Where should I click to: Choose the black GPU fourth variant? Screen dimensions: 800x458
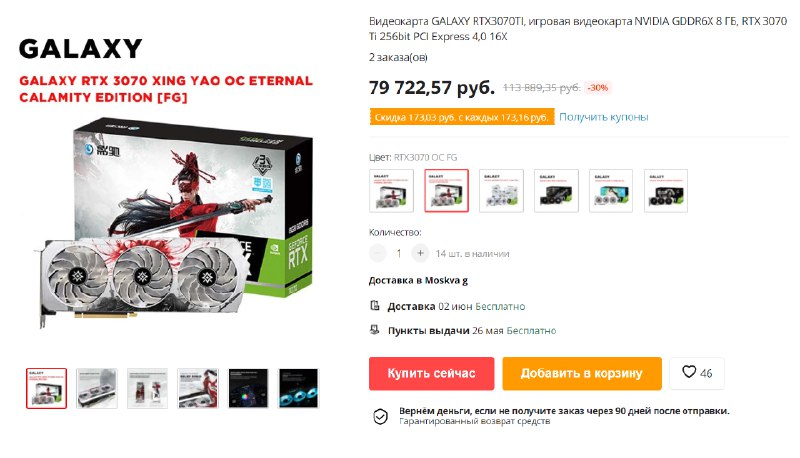556,190
